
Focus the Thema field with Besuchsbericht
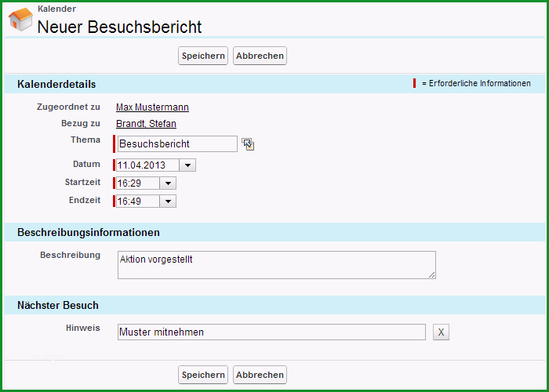pyautogui.click(x=177, y=143)
